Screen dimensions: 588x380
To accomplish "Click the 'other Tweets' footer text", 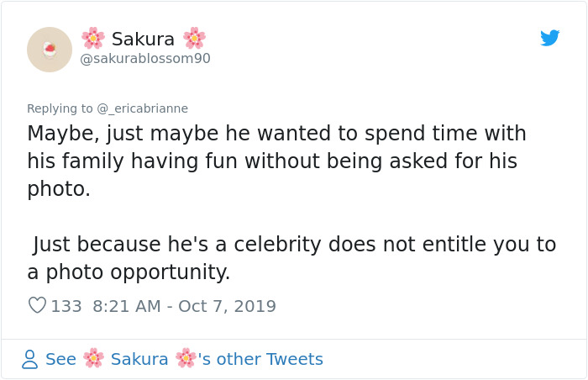I will tap(269, 359).
